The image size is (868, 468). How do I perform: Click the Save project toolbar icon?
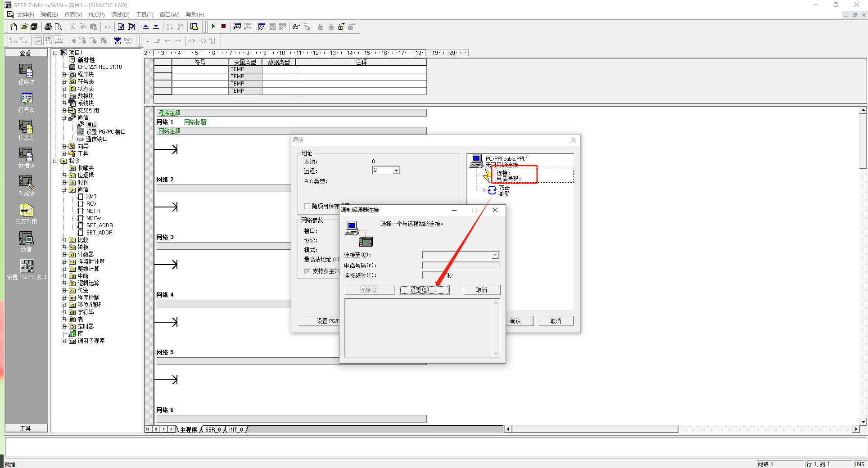[34, 27]
